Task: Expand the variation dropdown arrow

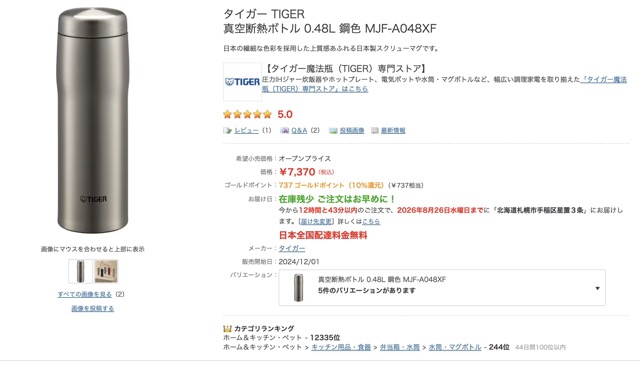Action: click(597, 288)
